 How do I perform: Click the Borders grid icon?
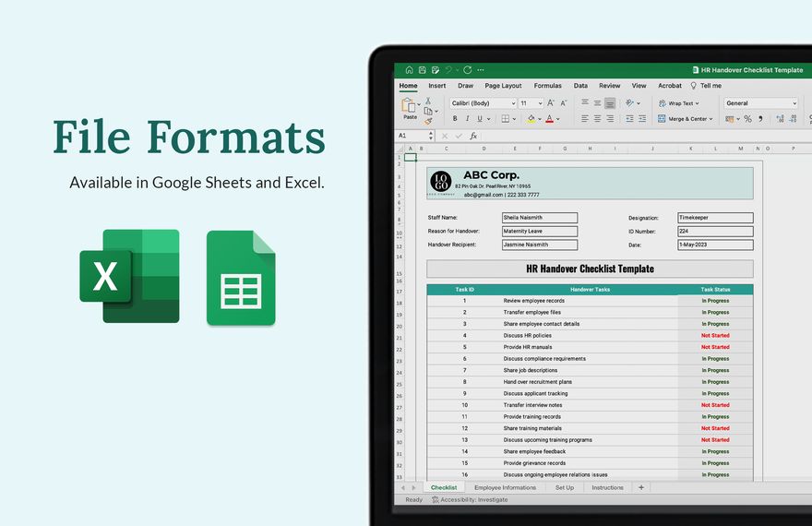506,119
